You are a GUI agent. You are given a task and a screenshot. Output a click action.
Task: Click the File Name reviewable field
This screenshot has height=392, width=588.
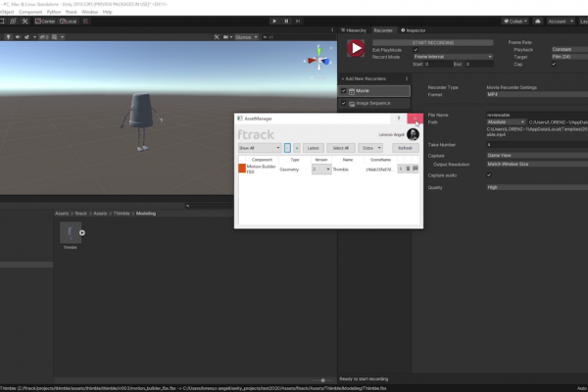(537, 115)
